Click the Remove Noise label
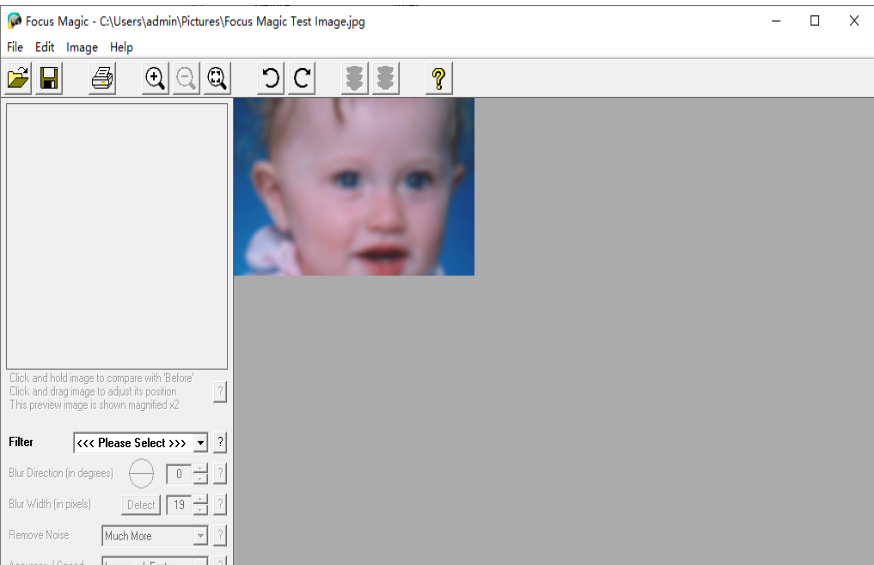 [x=39, y=535]
